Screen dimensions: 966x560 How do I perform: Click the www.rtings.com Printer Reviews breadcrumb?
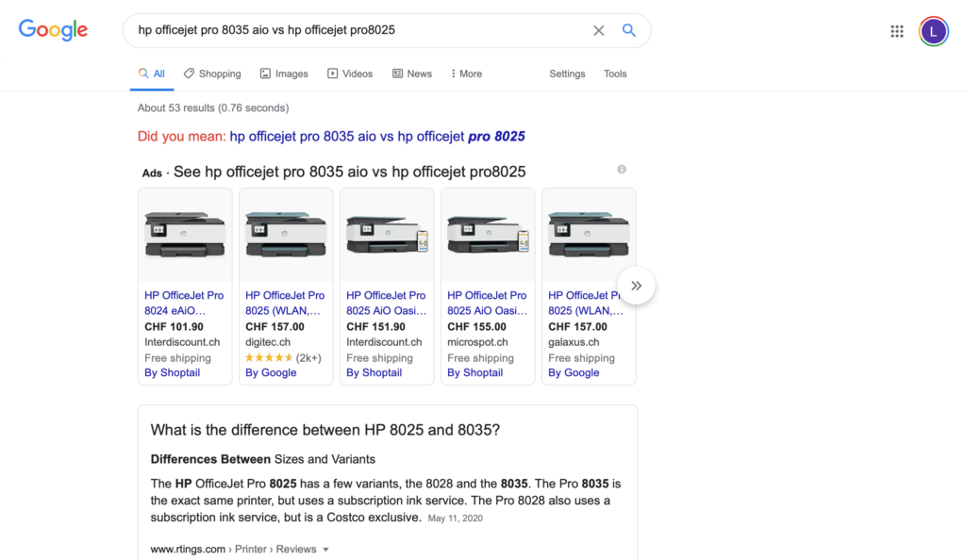[234, 549]
